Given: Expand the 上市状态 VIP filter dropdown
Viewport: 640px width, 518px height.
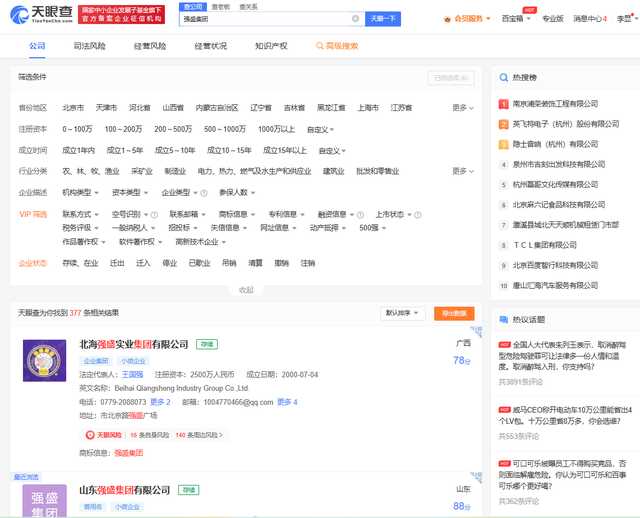Looking at the screenshot, I should click(392, 214).
